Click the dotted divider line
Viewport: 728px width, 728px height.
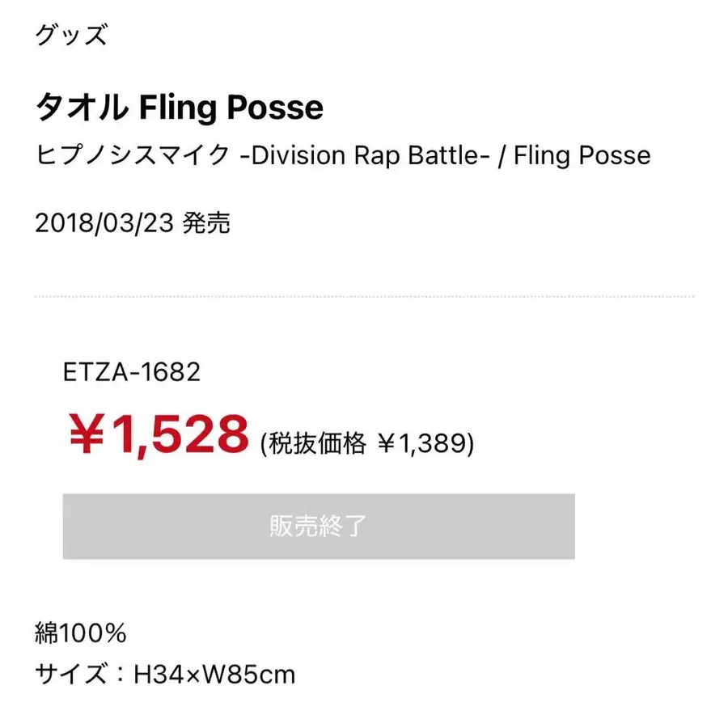tap(364, 297)
